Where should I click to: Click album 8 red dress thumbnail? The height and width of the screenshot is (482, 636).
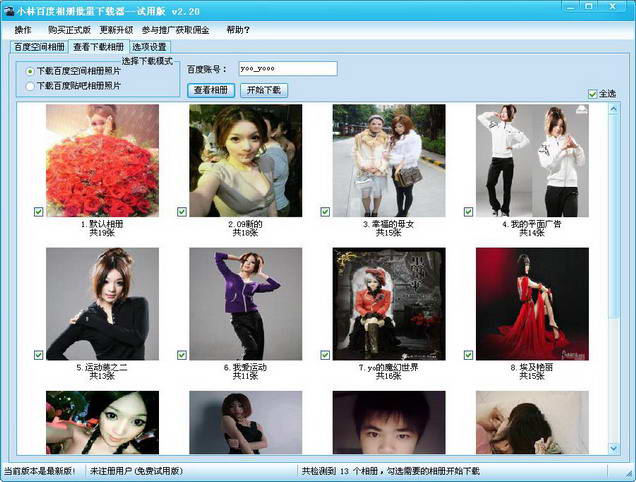point(532,304)
